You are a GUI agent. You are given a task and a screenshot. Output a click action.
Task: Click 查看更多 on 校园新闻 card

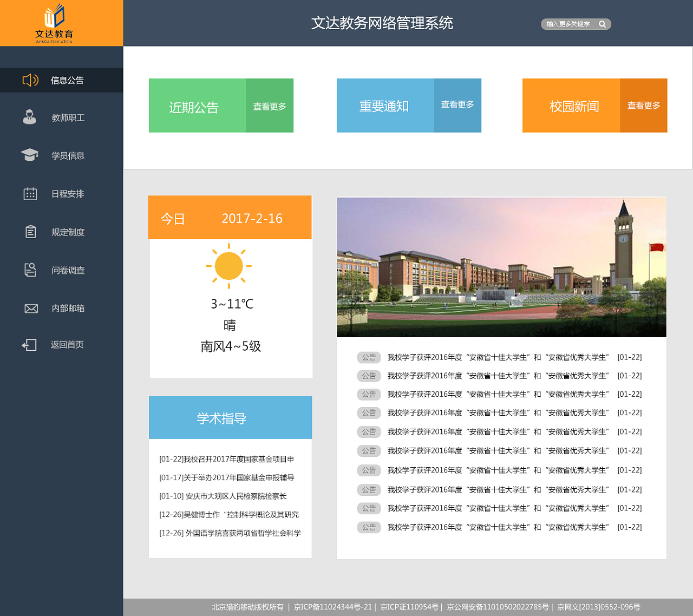tap(644, 106)
